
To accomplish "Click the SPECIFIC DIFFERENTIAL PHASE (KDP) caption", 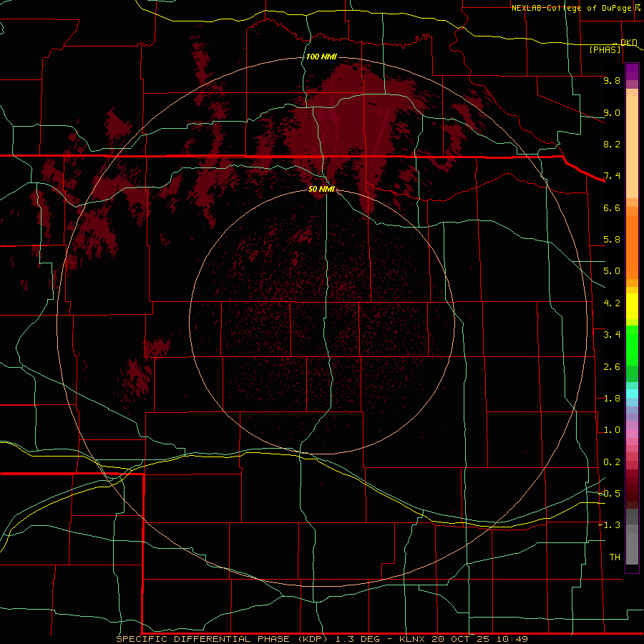I will click(x=222, y=639).
